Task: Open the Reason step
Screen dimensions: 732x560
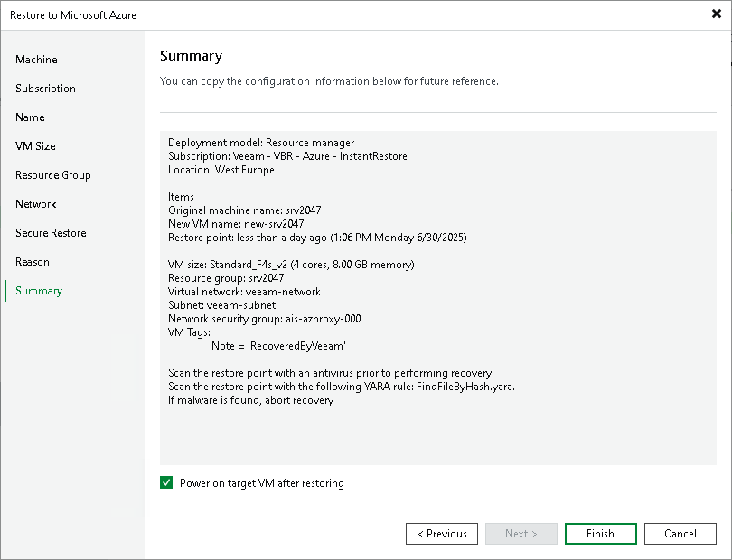Action: point(33,262)
